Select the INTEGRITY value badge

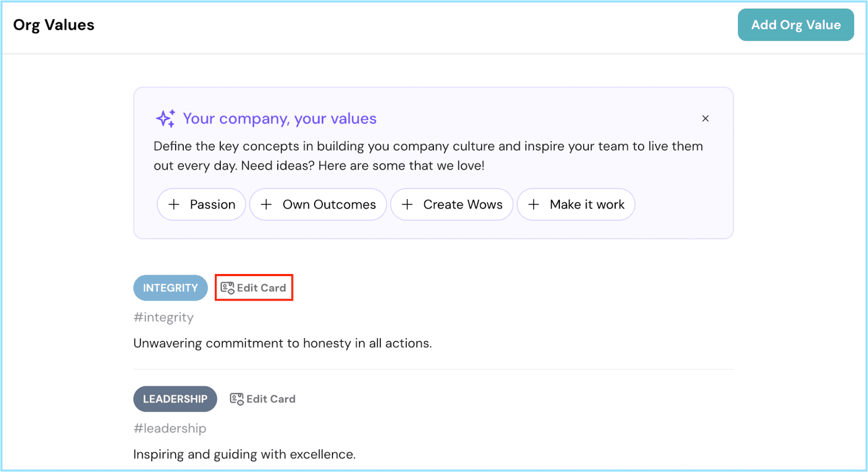[170, 288]
